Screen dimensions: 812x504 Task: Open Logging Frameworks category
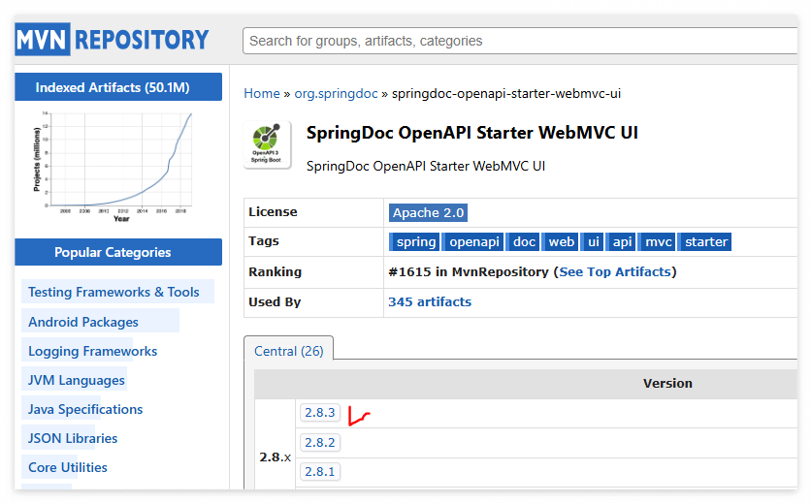pos(93,351)
